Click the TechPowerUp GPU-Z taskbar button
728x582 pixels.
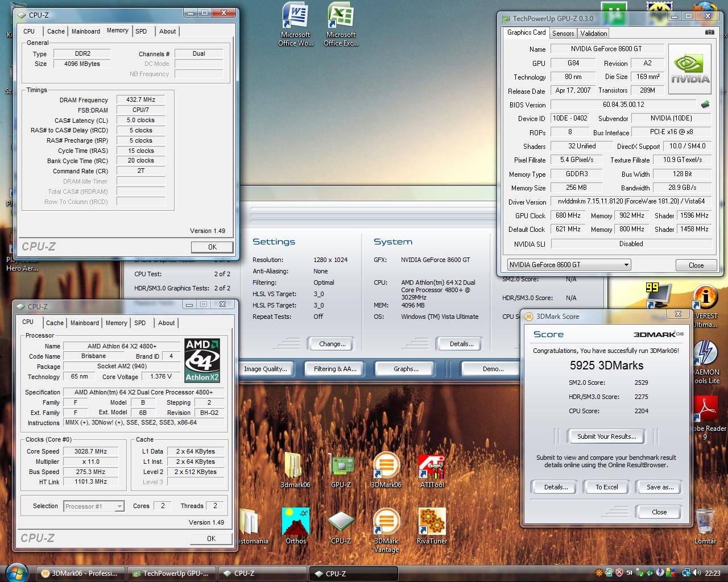pyautogui.click(x=172, y=573)
